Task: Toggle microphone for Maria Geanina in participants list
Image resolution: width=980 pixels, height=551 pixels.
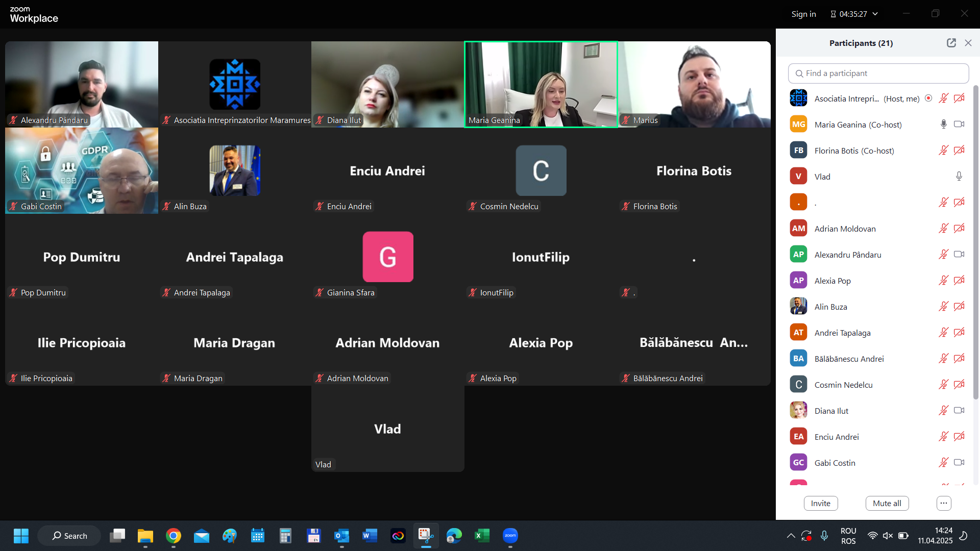Action: pos(944,124)
